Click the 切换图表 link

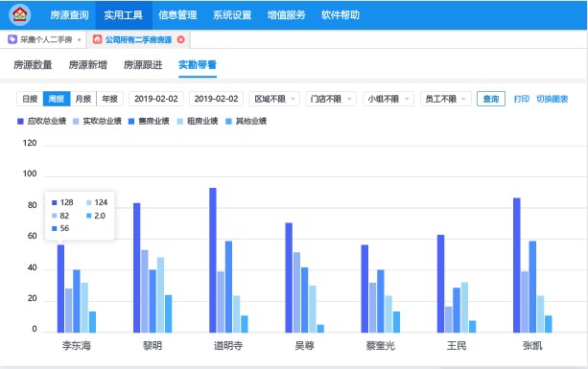(552, 99)
